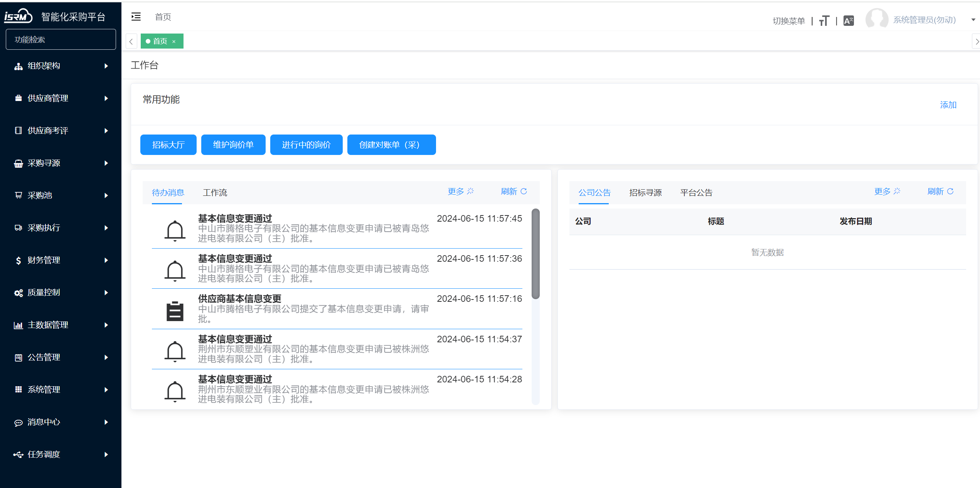Open the user account dropdown caret

[x=973, y=20]
